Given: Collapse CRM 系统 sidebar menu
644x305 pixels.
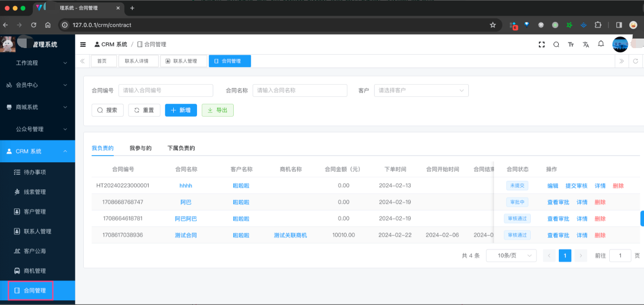Looking at the screenshot, I should [x=38, y=151].
